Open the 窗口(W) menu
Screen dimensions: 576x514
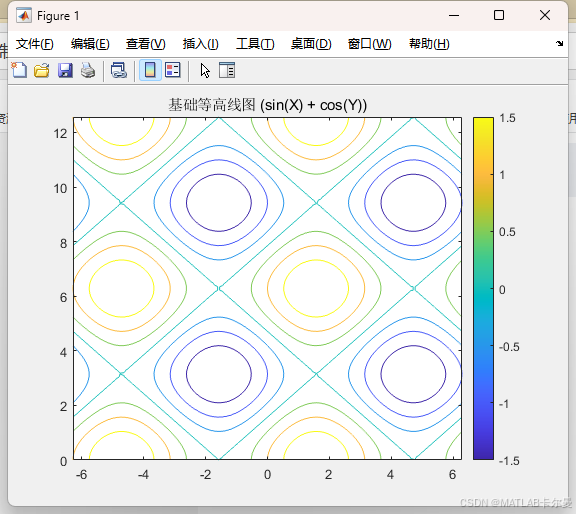[370, 44]
